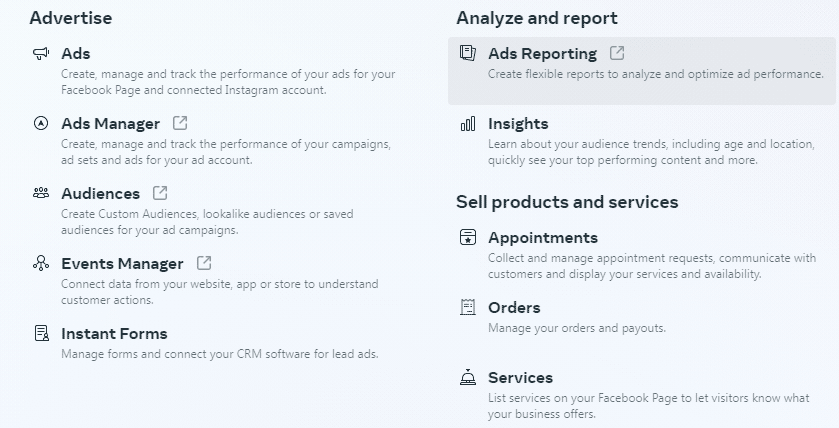Click the Orders receipt icon
839x428 pixels.
tap(468, 308)
